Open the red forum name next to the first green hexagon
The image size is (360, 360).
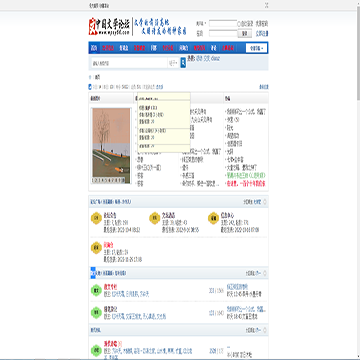tap(110, 287)
